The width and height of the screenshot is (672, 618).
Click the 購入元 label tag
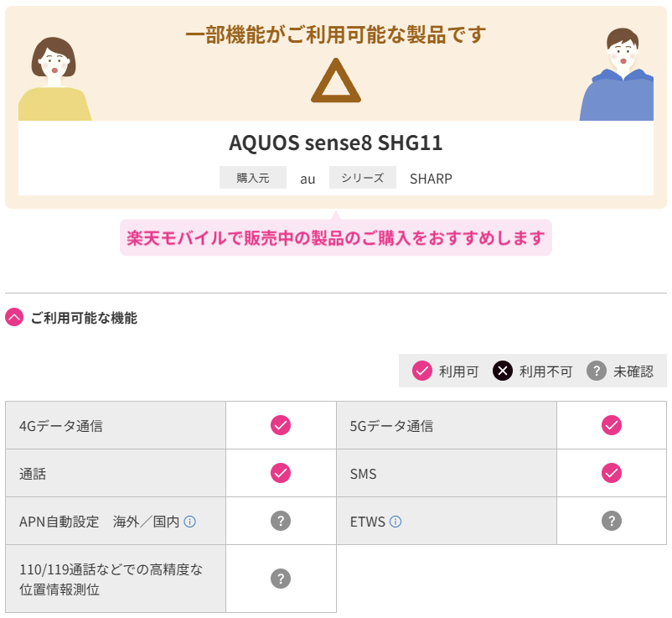pos(253,178)
